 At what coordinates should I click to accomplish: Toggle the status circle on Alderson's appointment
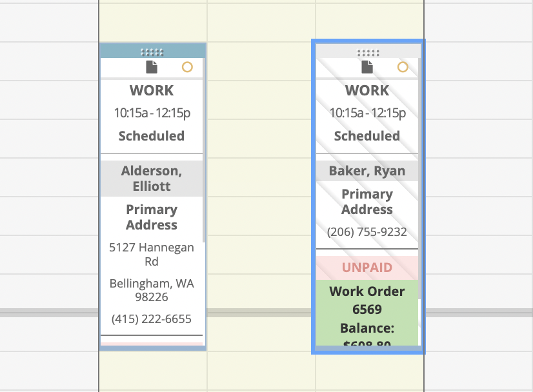pyautogui.click(x=187, y=67)
